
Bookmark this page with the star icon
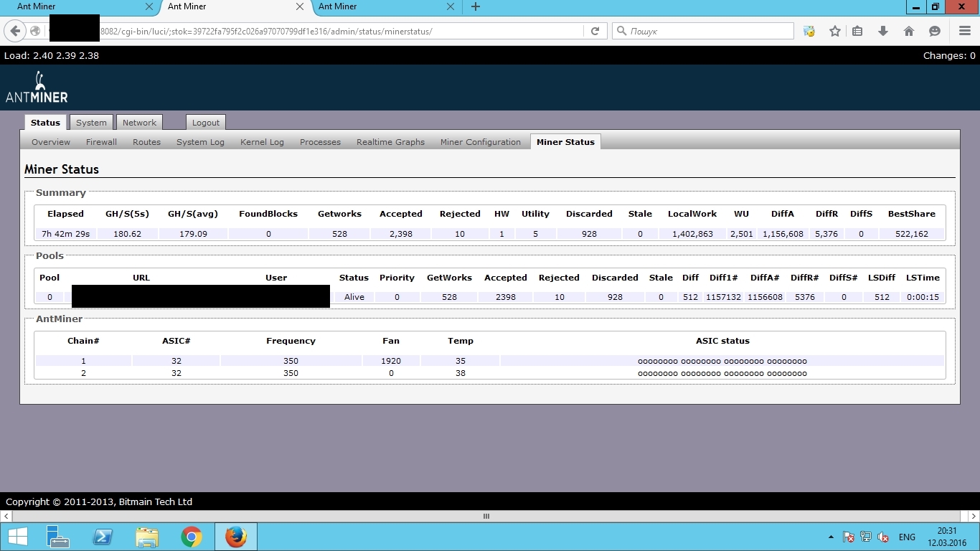pyautogui.click(x=835, y=31)
